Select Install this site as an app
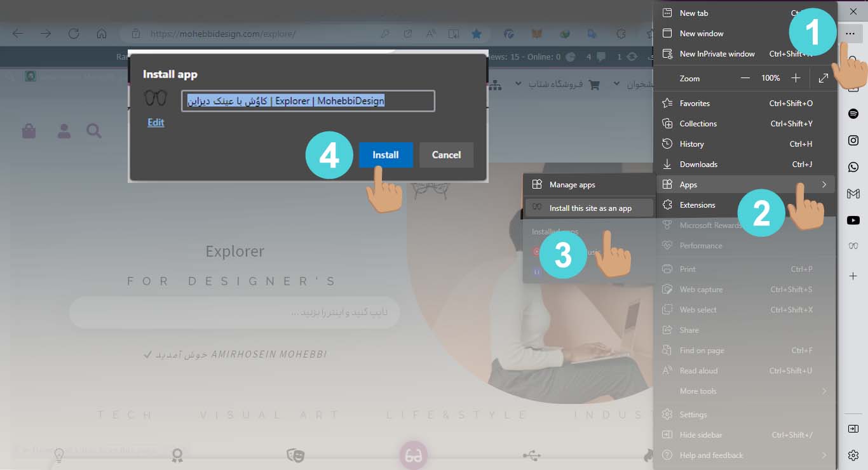The height and width of the screenshot is (470, 868). (590, 208)
